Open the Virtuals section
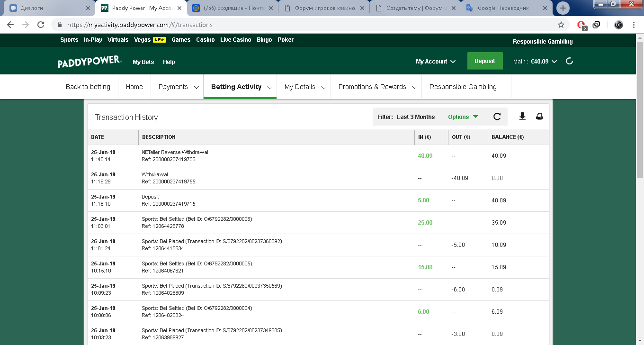 [x=118, y=40]
